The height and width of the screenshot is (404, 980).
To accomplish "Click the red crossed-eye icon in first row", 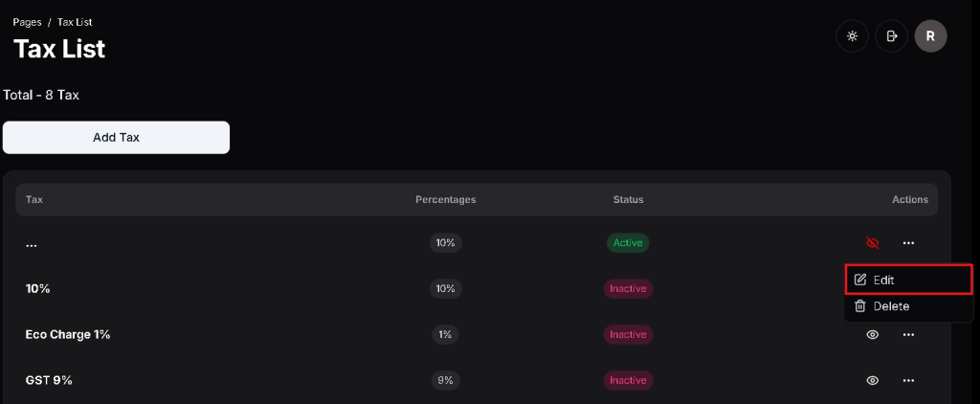I will coord(872,243).
